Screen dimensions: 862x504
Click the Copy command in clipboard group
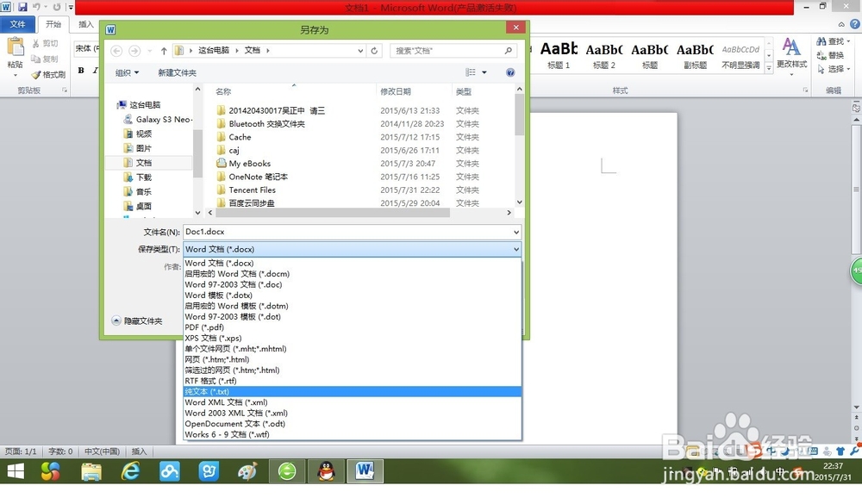tap(45, 59)
